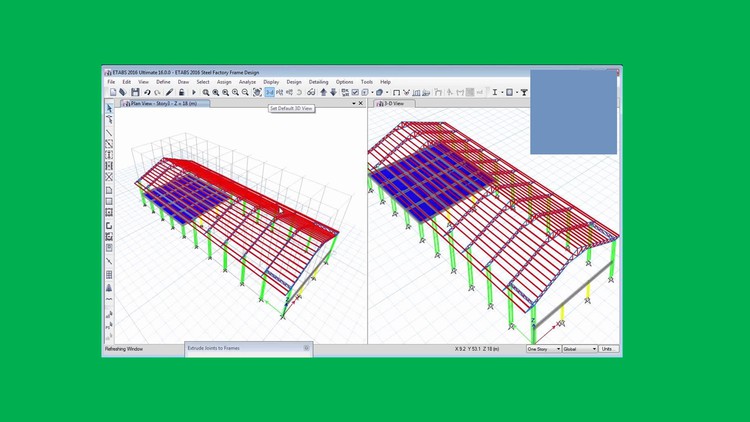
Task: Close the Plan View pane
Action: [x=361, y=103]
